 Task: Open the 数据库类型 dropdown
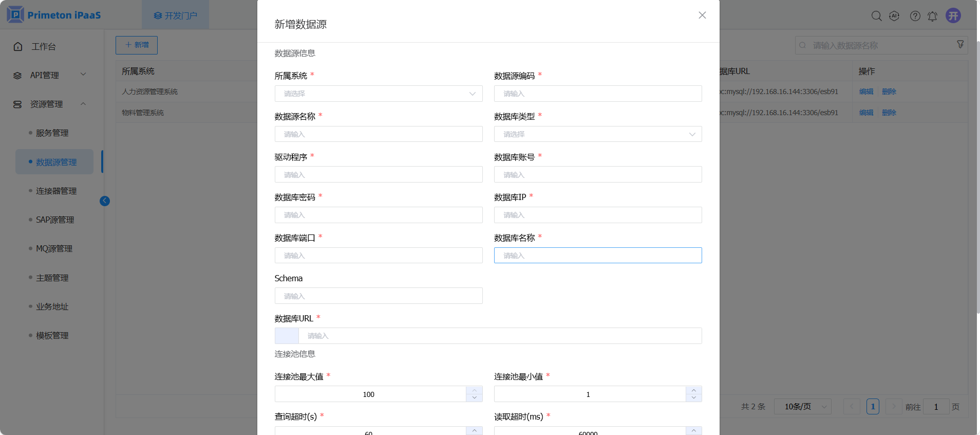coord(597,134)
